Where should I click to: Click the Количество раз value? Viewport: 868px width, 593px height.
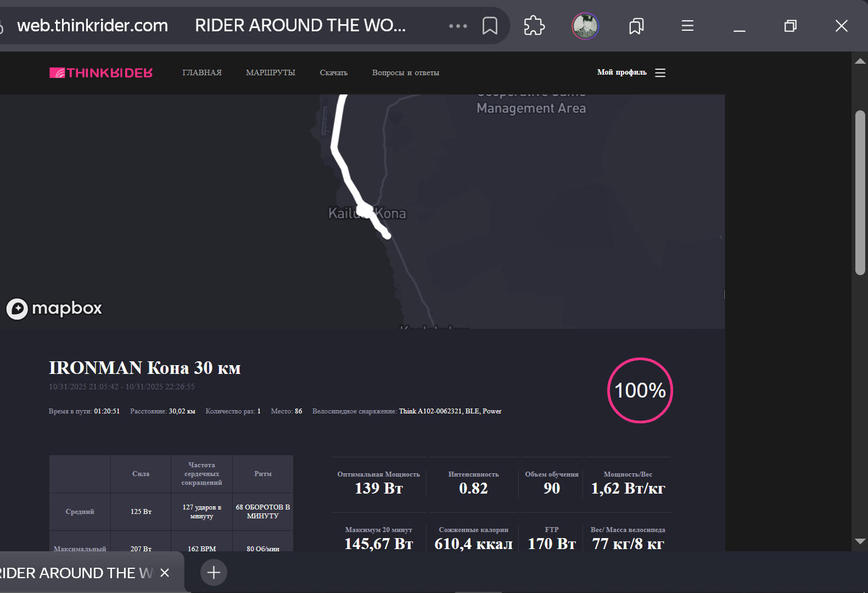click(259, 411)
